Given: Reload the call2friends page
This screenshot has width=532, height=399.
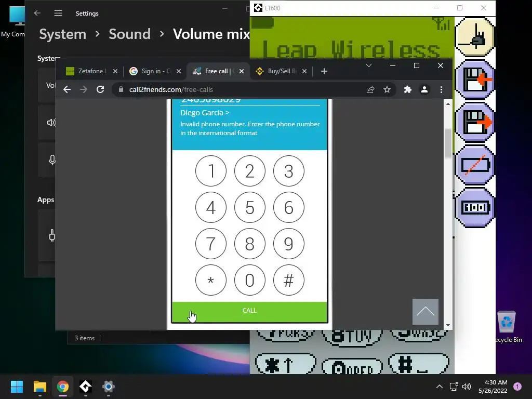Looking at the screenshot, I should [x=100, y=89].
